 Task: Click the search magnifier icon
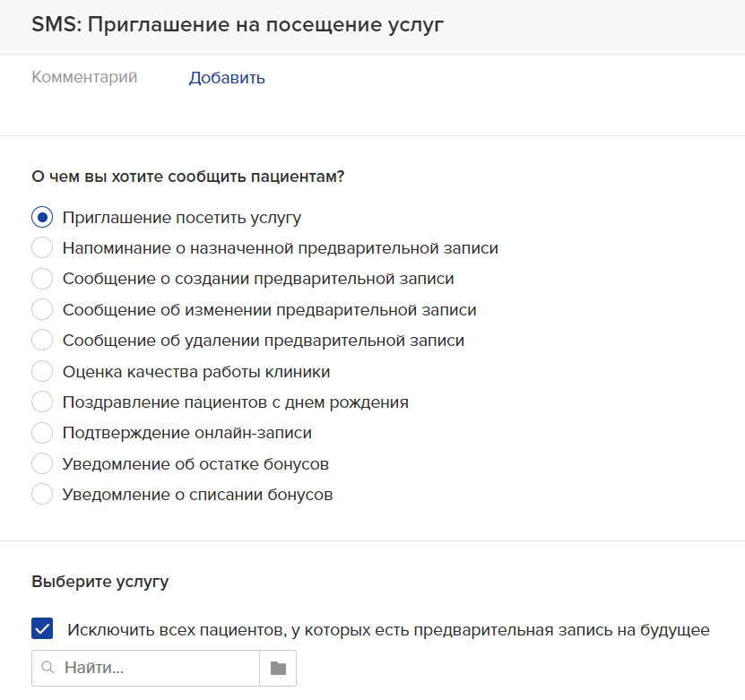pos(48,668)
